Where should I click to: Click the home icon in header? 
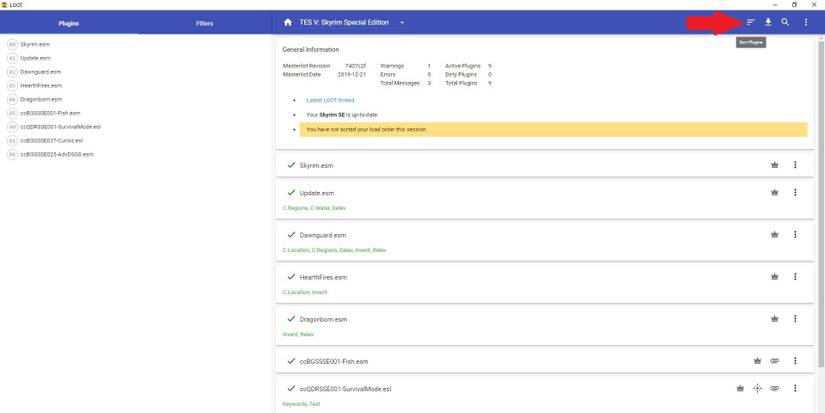(x=288, y=22)
